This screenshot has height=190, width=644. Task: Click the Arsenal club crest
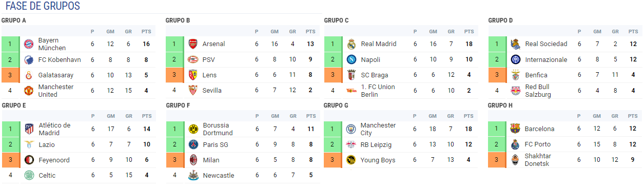click(x=193, y=44)
